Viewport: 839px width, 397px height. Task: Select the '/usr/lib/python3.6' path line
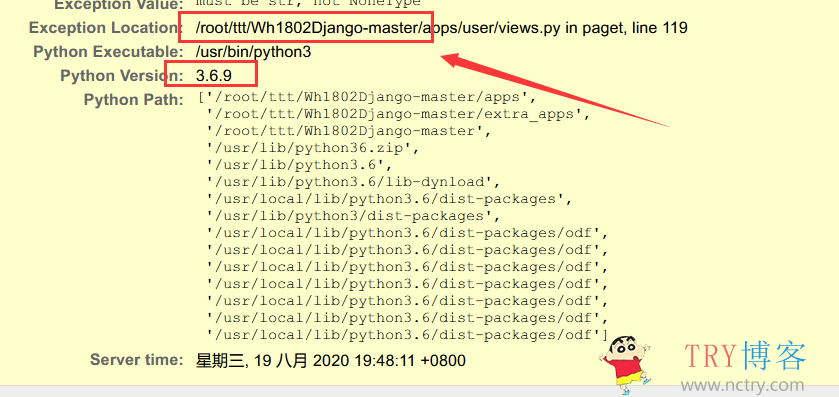(300, 165)
